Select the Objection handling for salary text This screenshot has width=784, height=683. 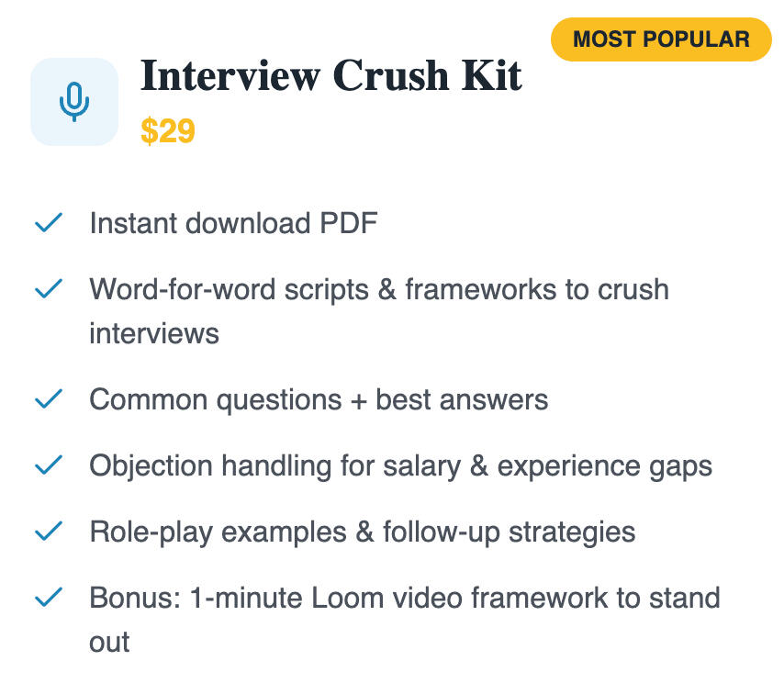tap(400, 465)
